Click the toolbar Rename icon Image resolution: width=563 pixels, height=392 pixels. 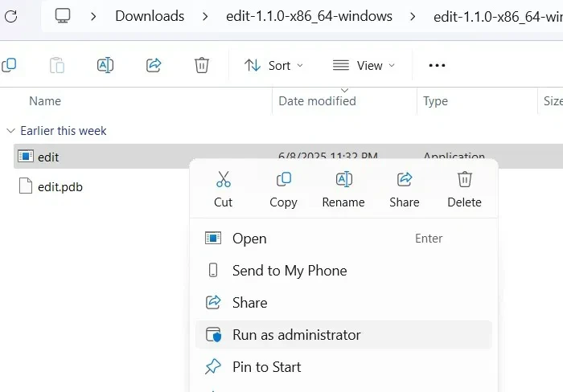pos(105,65)
